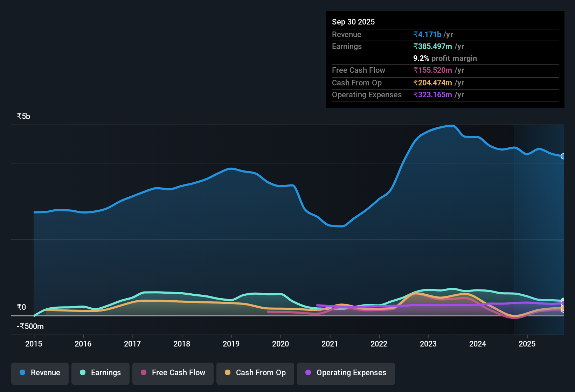Image resolution: width=575 pixels, height=392 pixels.
Task: Toggle the Free Cash Flow series off
Action: 173,373
